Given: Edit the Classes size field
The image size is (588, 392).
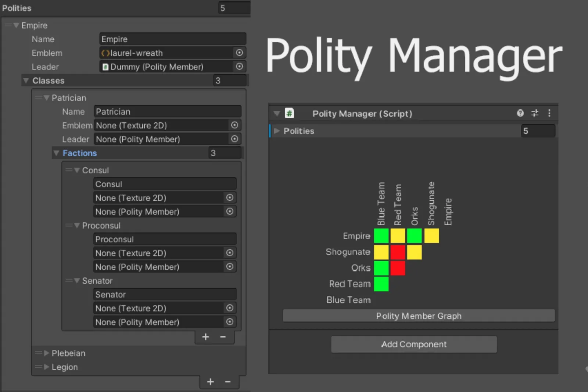Looking at the screenshot, I should [230, 80].
